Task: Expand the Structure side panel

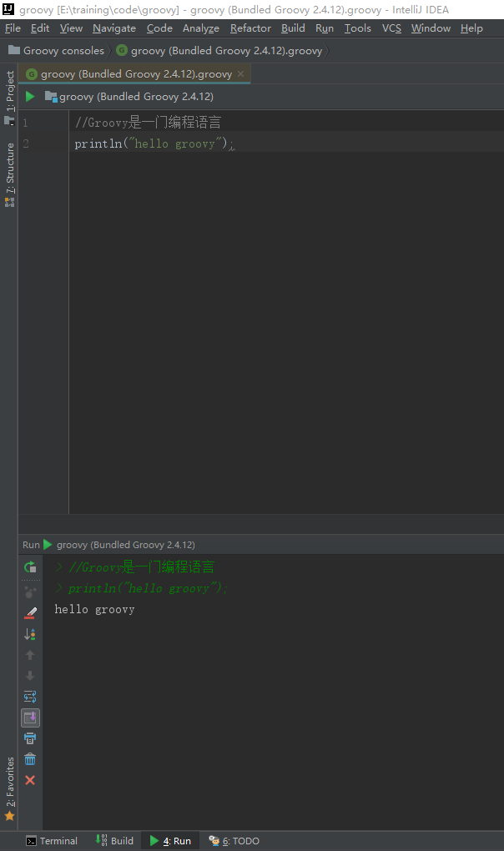Action: 10,174
